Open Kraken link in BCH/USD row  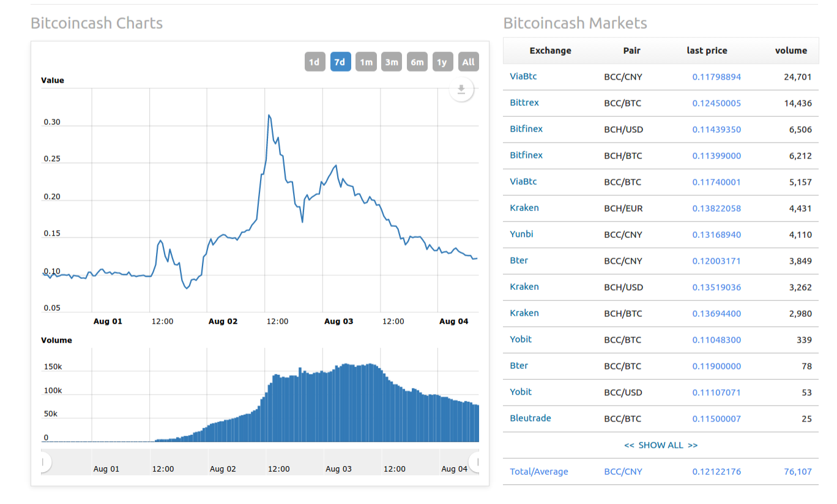coord(524,287)
